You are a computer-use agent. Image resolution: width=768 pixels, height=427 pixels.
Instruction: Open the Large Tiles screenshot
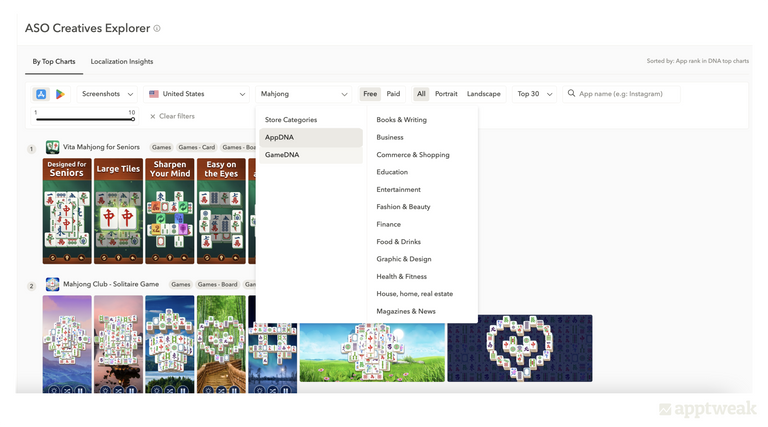pos(119,211)
